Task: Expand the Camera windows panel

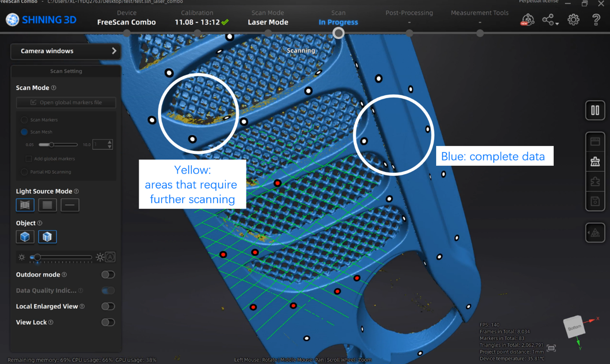Action: (66, 51)
